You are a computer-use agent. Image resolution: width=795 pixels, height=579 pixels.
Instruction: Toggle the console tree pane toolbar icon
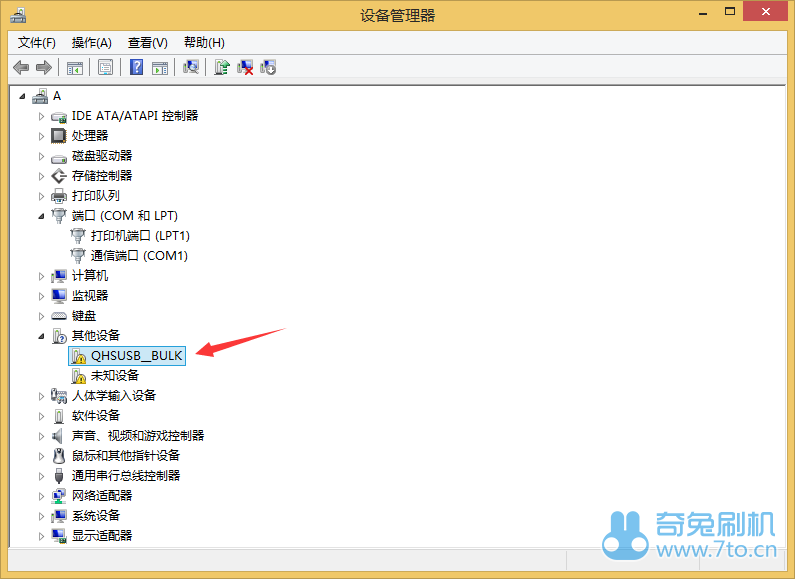(75, 67)
